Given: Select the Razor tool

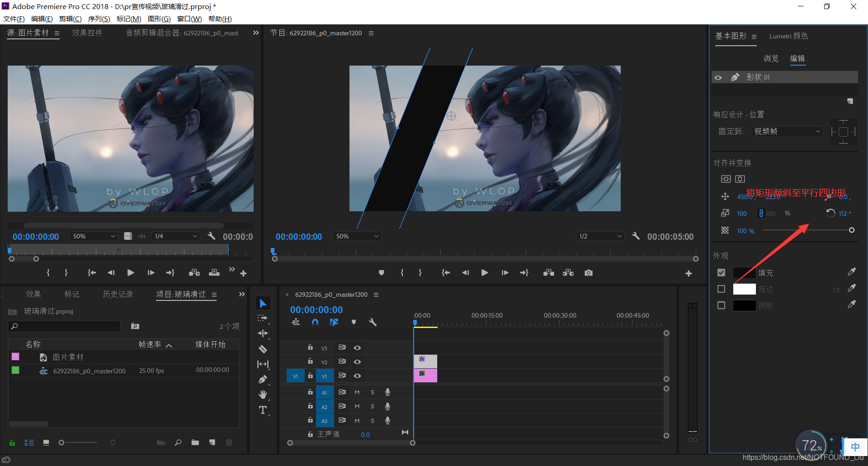Looking at the screenshot, I should (x=263, y=349).
